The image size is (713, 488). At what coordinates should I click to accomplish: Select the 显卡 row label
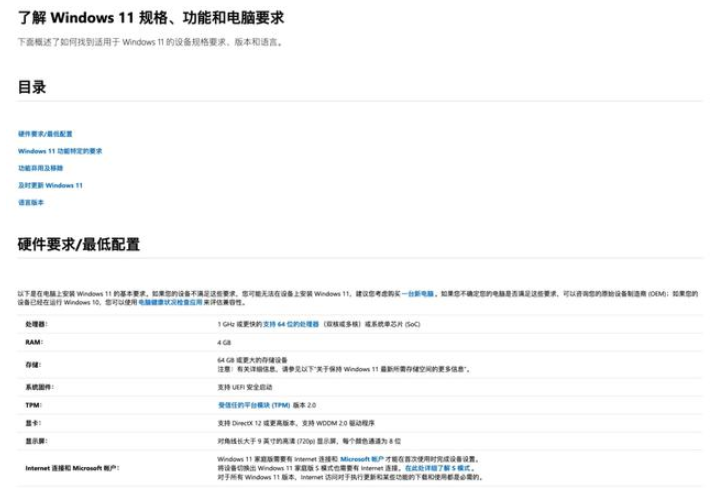[33, 422]
